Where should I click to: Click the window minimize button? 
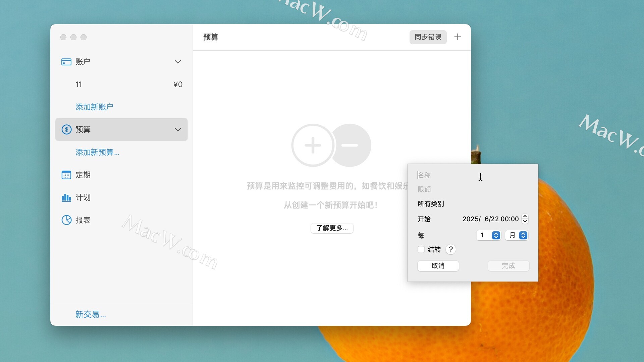pos(73,37)
